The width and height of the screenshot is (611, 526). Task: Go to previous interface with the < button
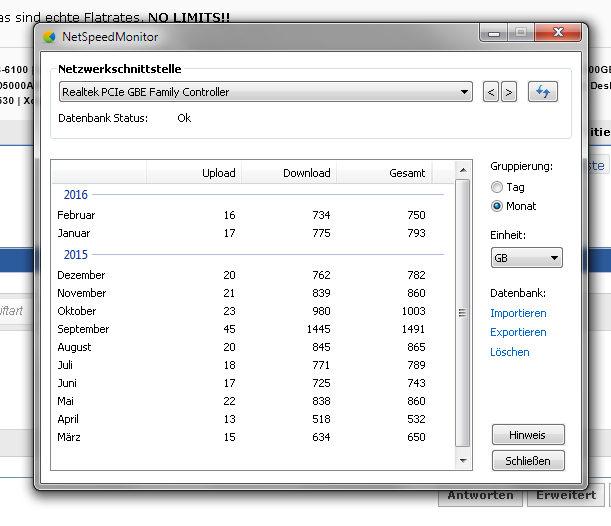click(x=491, y=92)
